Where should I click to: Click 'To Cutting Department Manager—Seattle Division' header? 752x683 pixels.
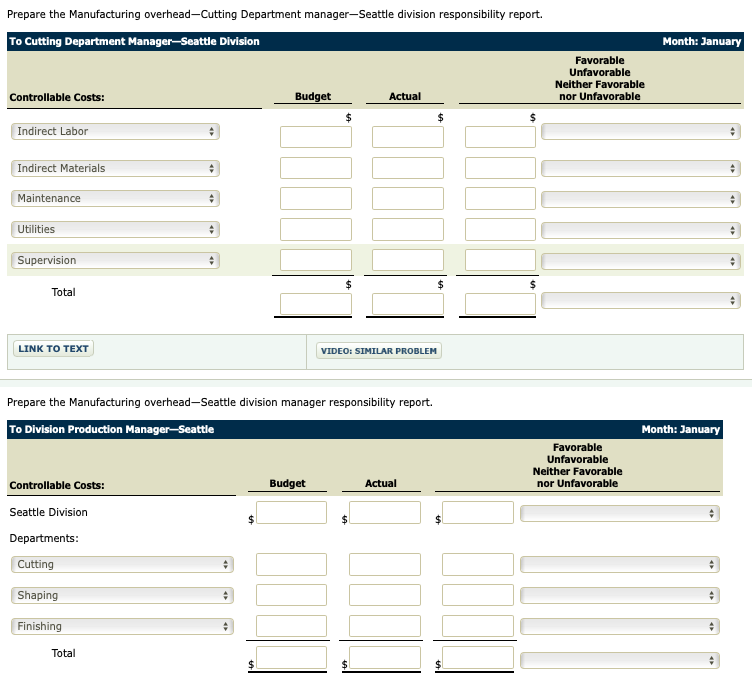click(x=134, y=42)
